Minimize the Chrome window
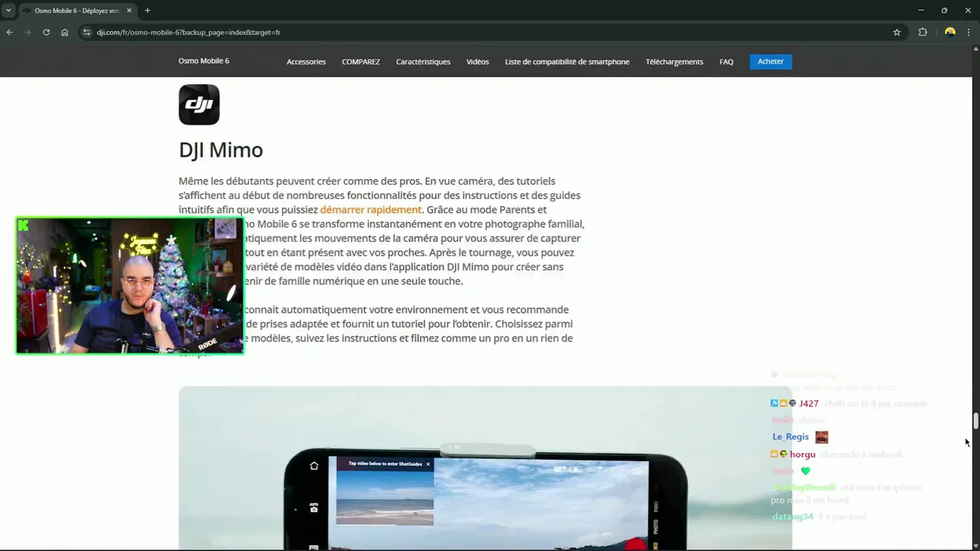Screen dimensions: 980x551 [920, 11]
